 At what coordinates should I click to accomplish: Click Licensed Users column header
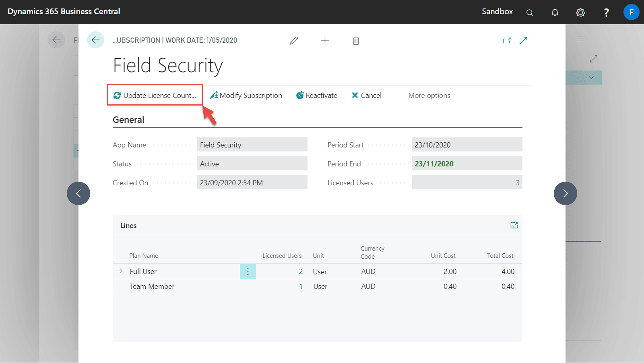(x=282, y=256)
